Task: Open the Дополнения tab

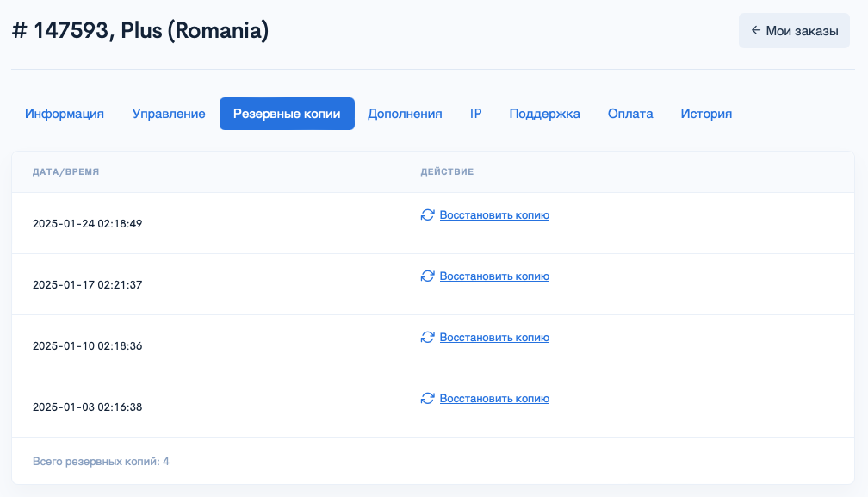Action: pyautogui.click(x=405, y=114)
